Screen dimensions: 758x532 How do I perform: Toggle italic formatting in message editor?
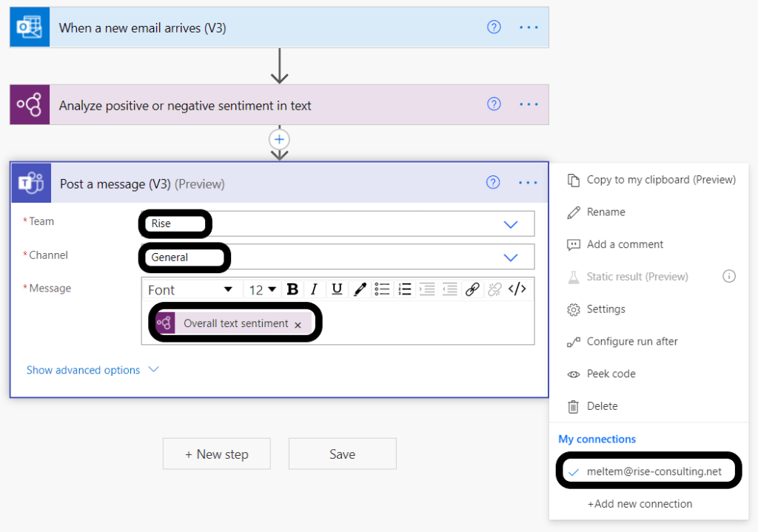[x=314, y=289]
